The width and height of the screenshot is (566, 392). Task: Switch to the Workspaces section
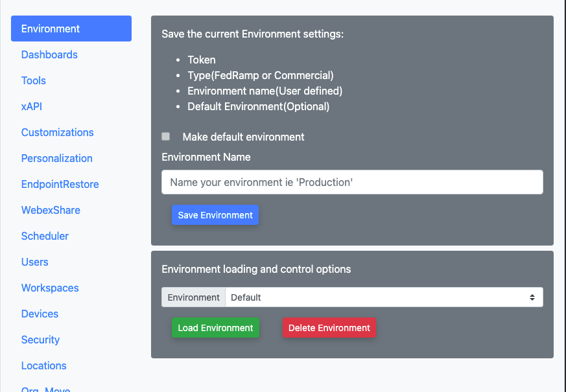pyautogui.click(x=50, y=288)
